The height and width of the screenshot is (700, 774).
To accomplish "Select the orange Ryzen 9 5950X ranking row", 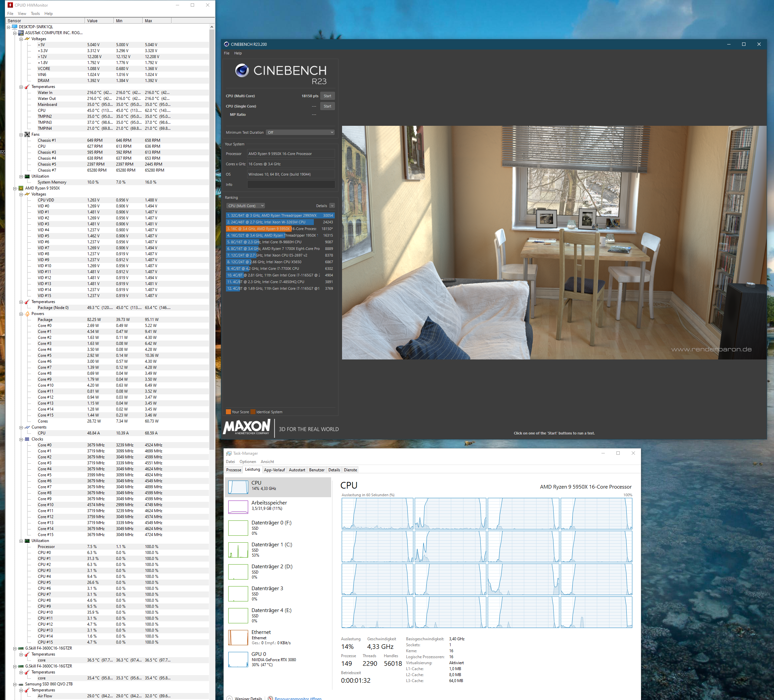I will click(x=280, y=229).
